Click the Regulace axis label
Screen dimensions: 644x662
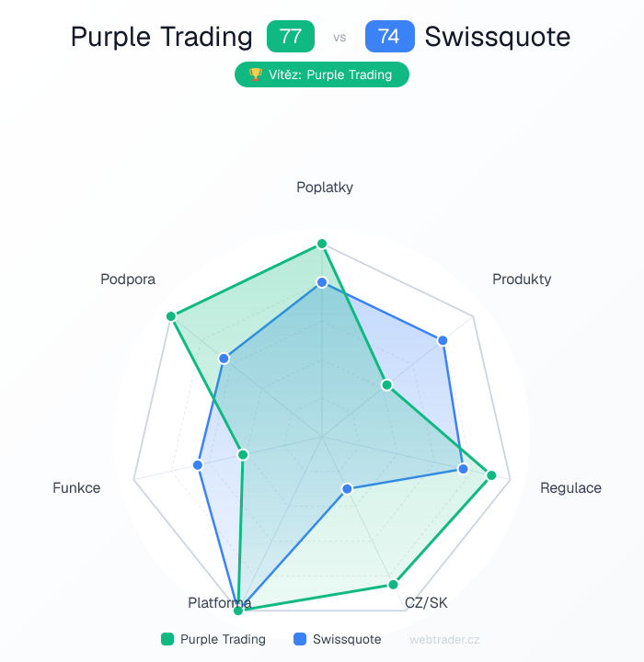click(570, 488)
